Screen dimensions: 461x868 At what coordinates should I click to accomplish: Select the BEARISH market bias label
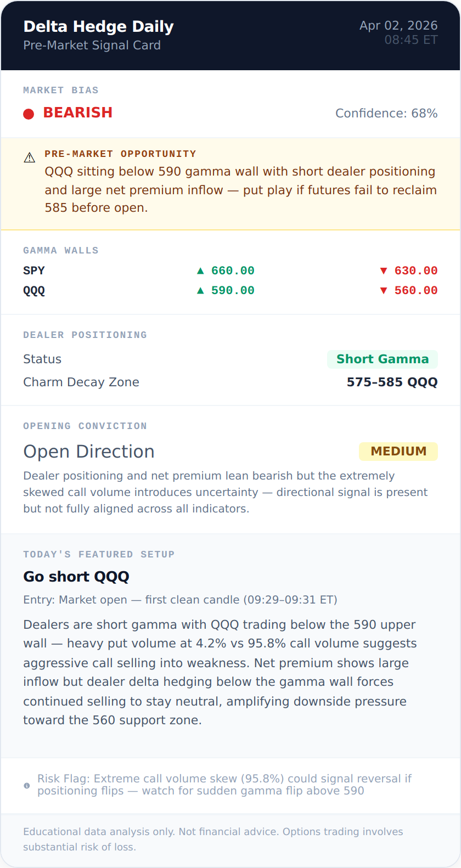78,112
